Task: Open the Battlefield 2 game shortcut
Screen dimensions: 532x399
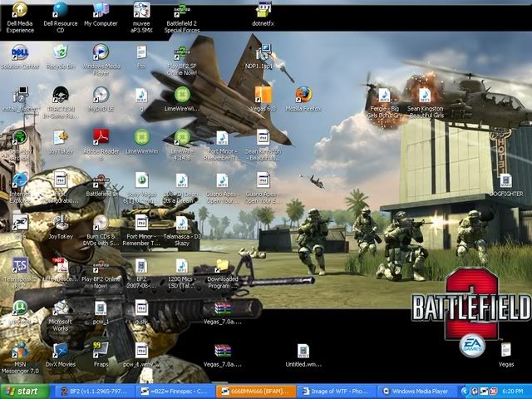Action: coord(101,185)
